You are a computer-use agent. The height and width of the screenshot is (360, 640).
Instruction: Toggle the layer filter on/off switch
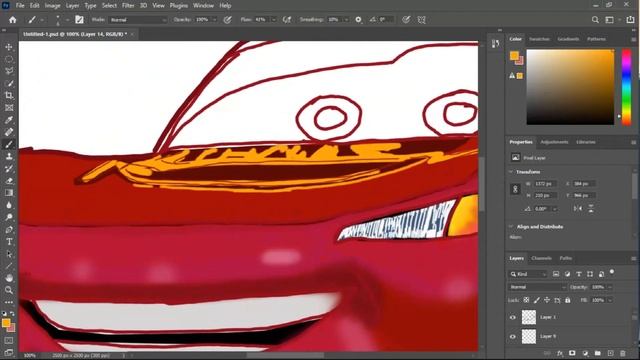pyautogui.click(x=612, y=272)
